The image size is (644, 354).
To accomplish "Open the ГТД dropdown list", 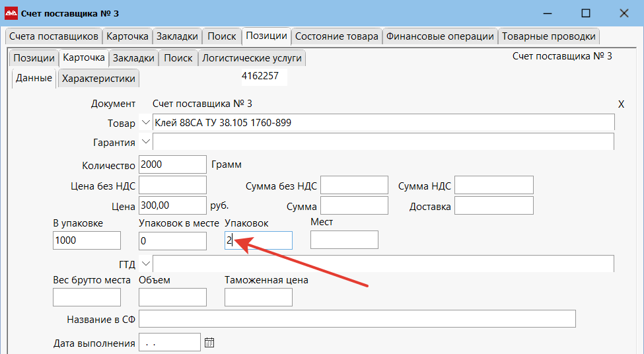I will click(146, 264).
